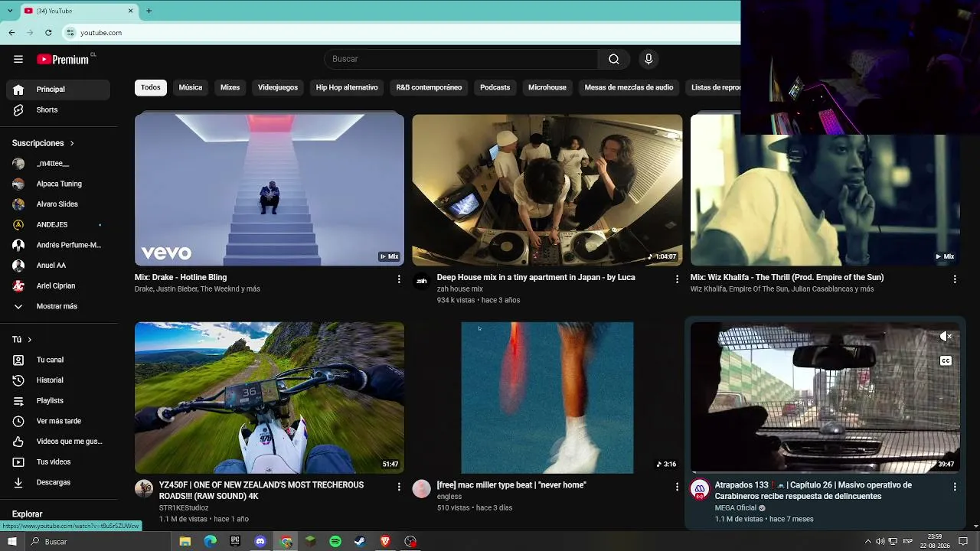Open options menu for mac miller type beat
The width and height of the screenshot is (980, 551).
click(677, 487)
